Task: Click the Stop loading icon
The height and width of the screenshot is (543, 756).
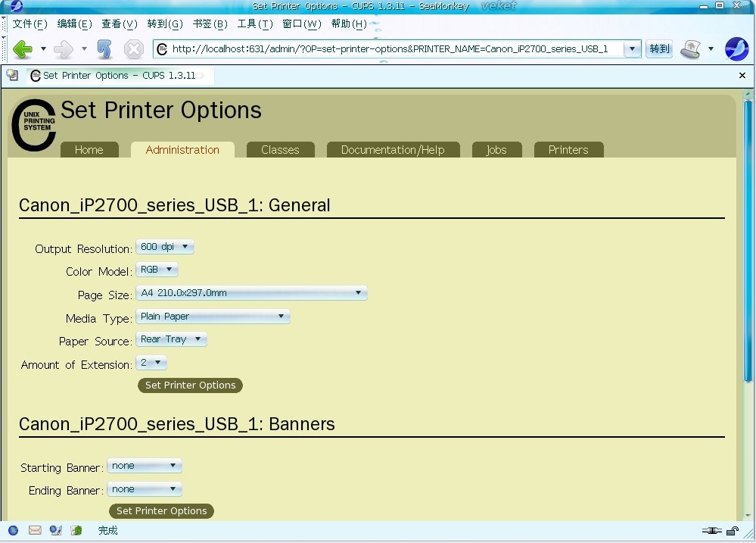Action: point(133,48)
